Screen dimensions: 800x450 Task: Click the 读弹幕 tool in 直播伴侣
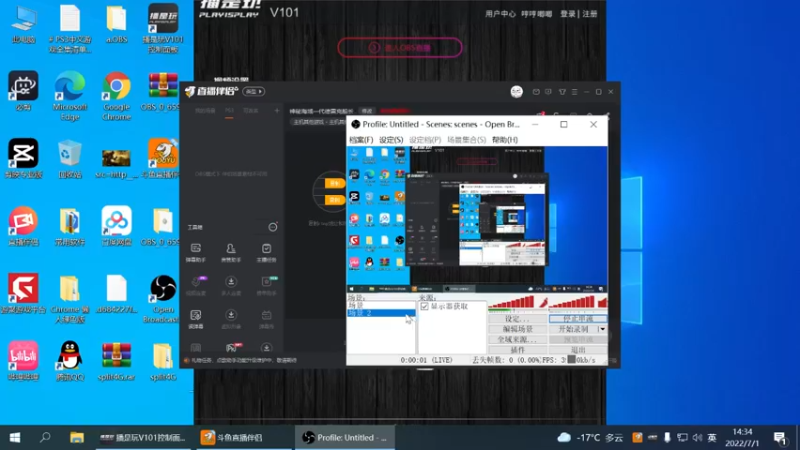[196, 319]
